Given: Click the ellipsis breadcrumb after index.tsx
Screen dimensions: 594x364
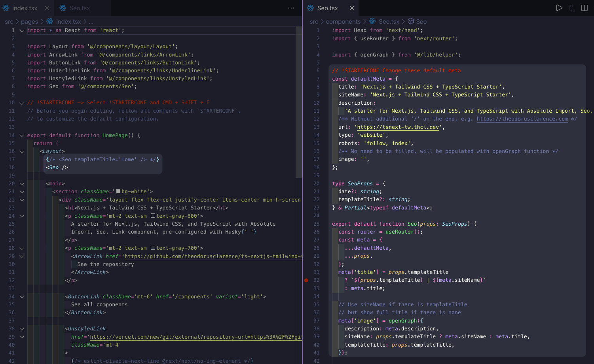Looking at the screenshot, I should tap(91, 22).
